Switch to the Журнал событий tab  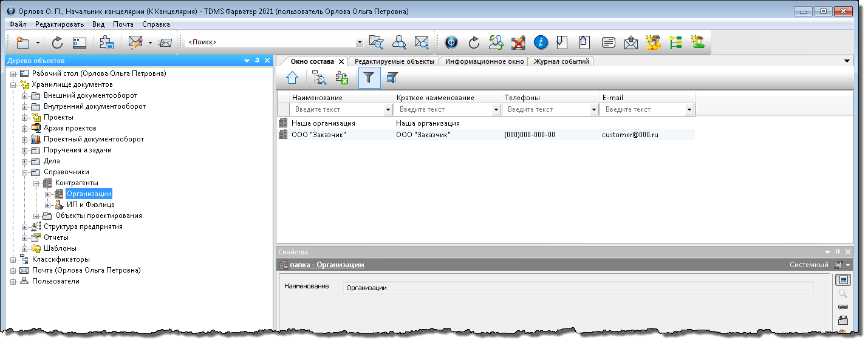click(561, 61)
